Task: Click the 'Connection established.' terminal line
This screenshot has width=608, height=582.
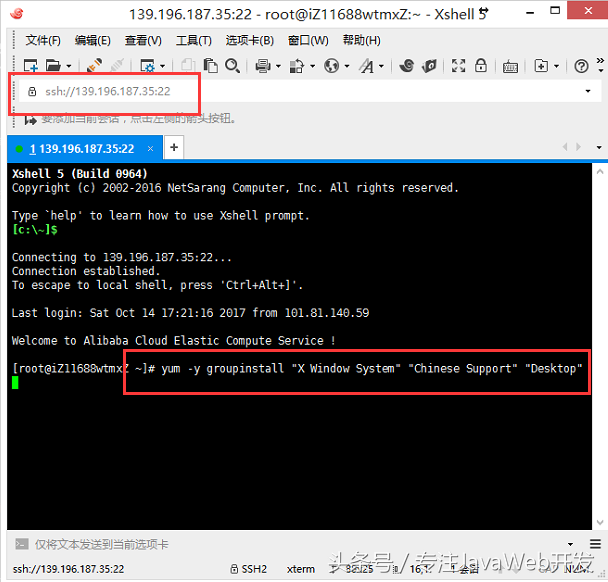Action: tap(86, 271)
